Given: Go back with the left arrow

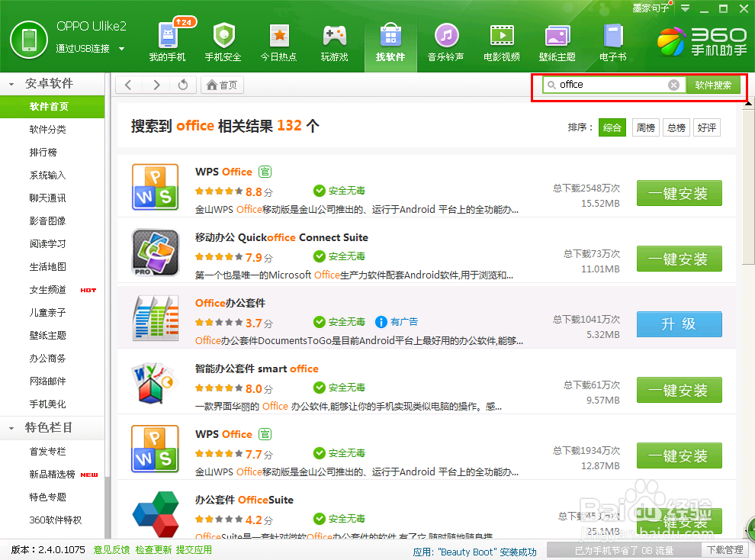Looking at the screenshot, I should tap(128, 85).
